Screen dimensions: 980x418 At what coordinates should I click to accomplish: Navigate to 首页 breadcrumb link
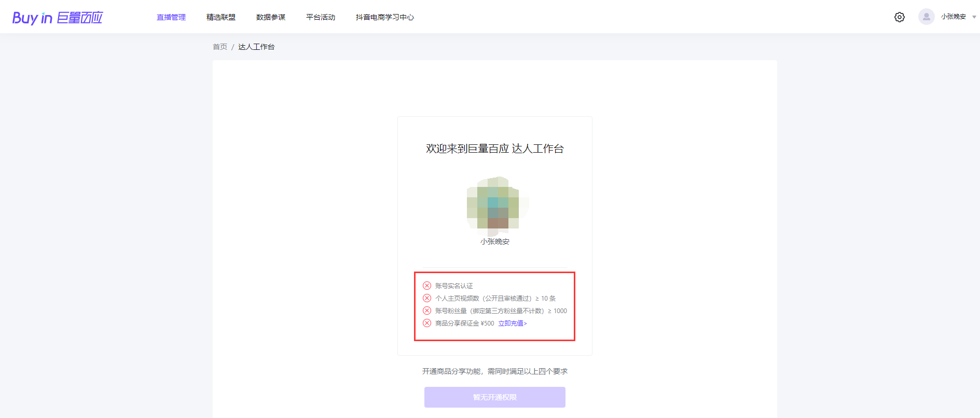(x=220, y=47)
